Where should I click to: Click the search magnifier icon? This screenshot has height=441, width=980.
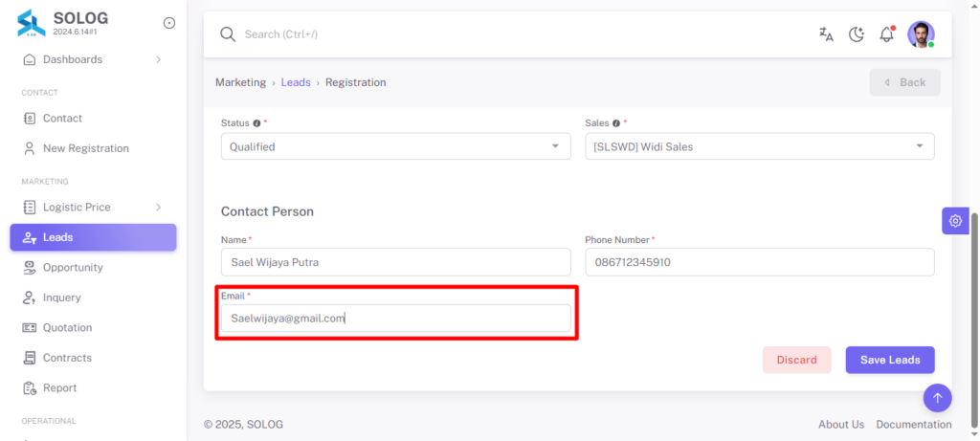click(228, 34)
